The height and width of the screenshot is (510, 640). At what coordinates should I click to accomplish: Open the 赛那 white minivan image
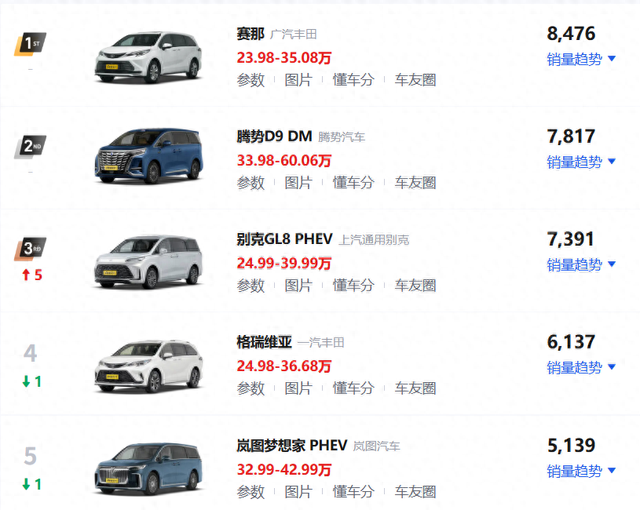click(149, 57)
